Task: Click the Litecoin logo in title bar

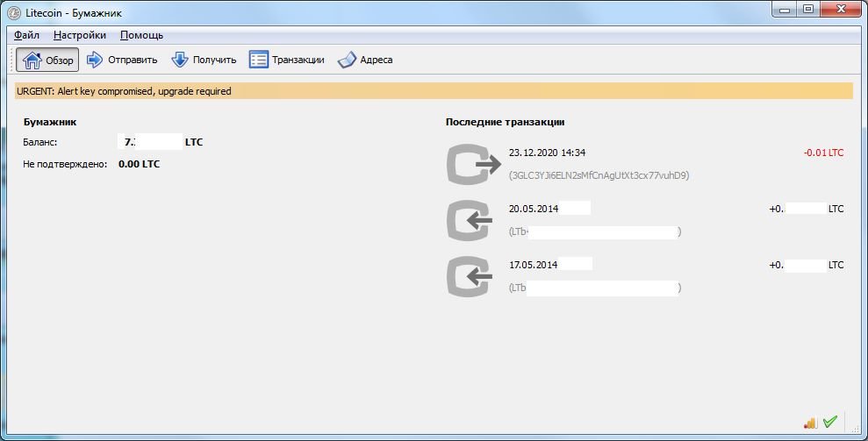Action: pyautogui.click(x=14, y=12)
